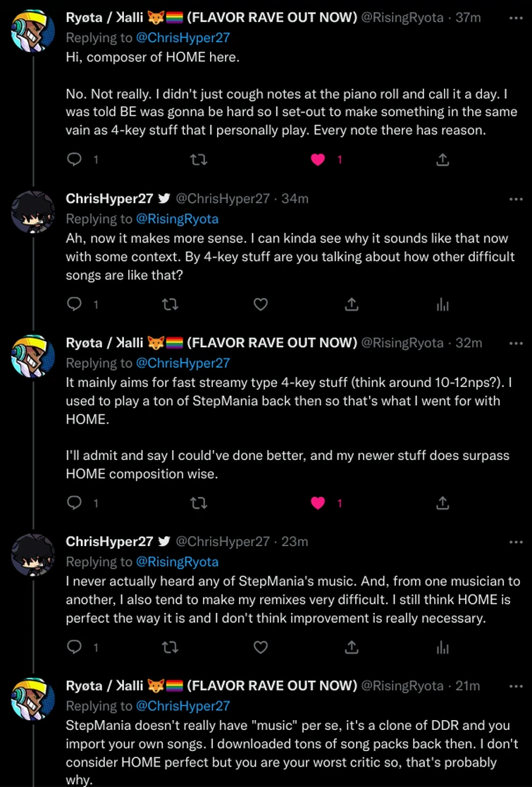View analytics for ChrisHyper27's 34m reply

[x=443, y=304]
